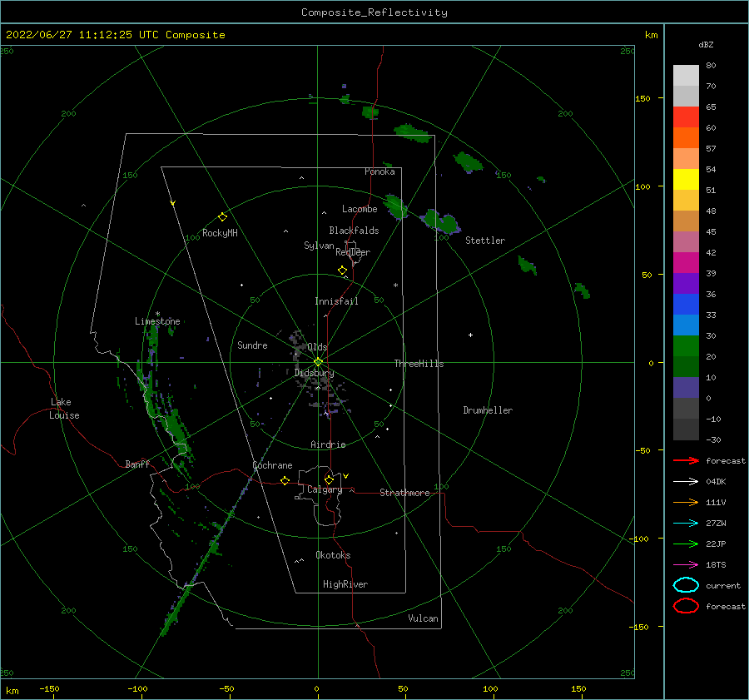Click the Okotoks label
The width and height of the screenshot is (749, 700).
click(x=333, y=555)
